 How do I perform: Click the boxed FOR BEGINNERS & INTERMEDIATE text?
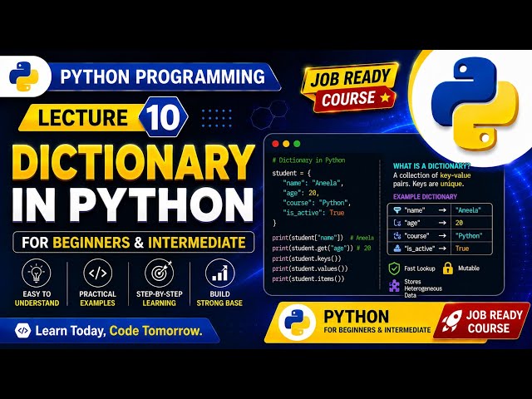click(134, 243)
